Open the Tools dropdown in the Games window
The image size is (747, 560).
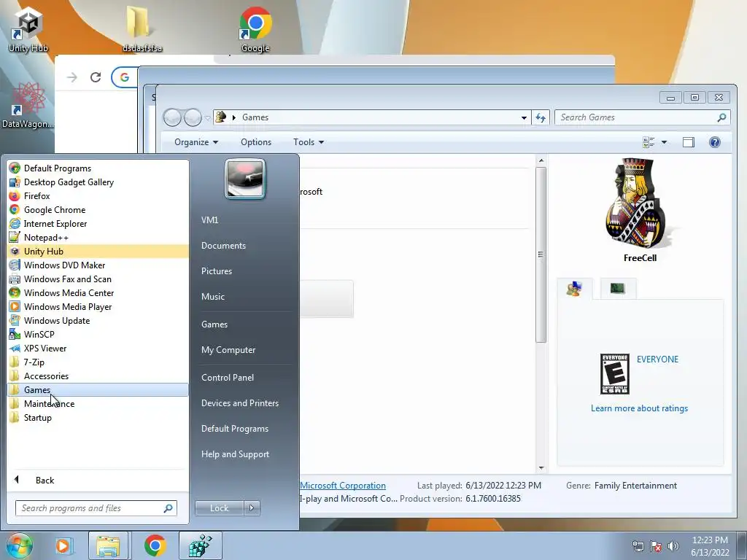click(x=309, y=142)
